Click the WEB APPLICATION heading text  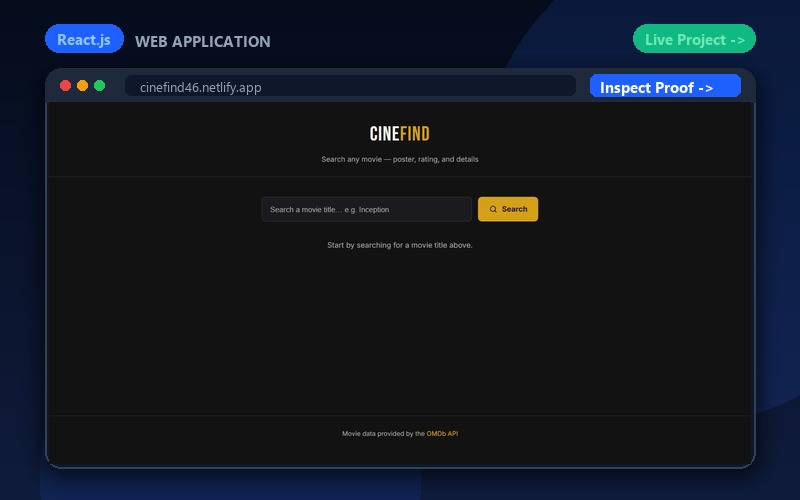coord(203,41)
